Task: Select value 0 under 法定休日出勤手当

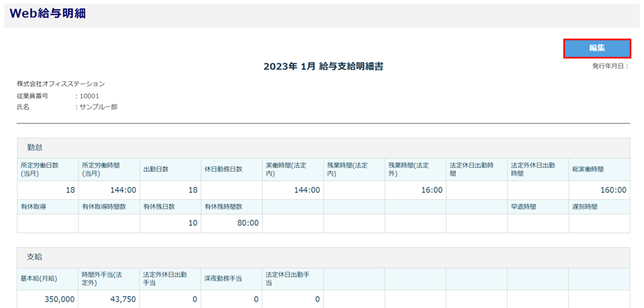Action: (x=318, y=299)
